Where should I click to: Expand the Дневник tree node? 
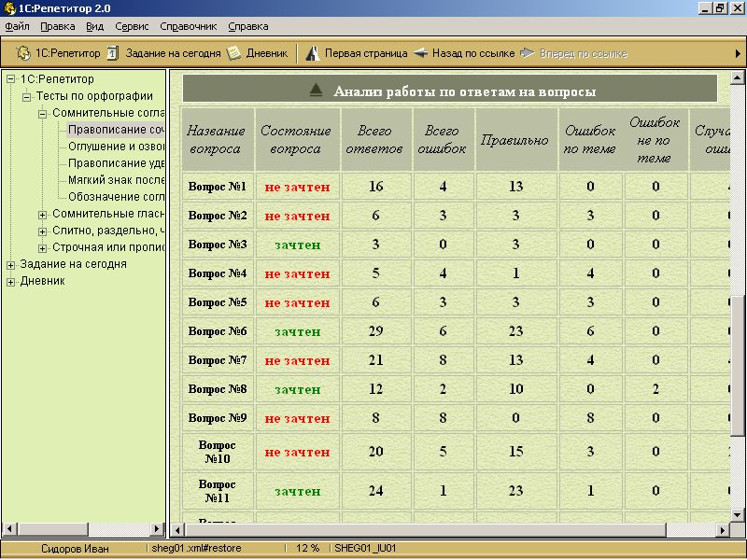[11, 281]
